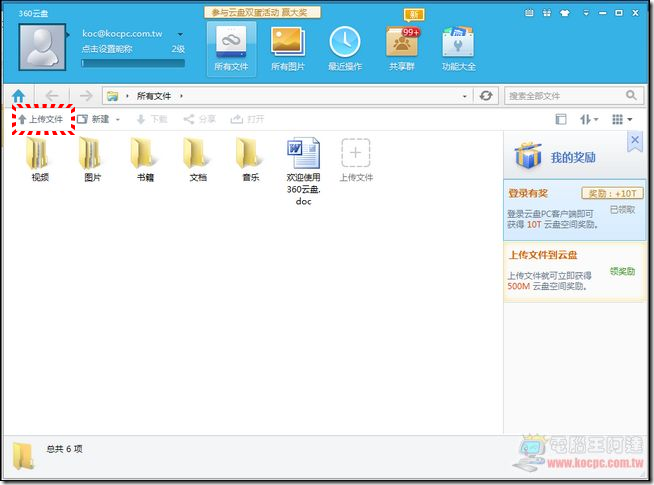Click the 已领取 claimed status
The width and height of the screenshot is (654, 485).
pos(622,210)
